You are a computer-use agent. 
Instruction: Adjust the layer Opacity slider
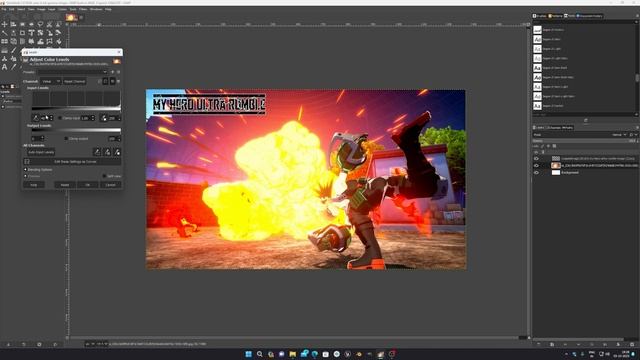(x=584, y=141)
